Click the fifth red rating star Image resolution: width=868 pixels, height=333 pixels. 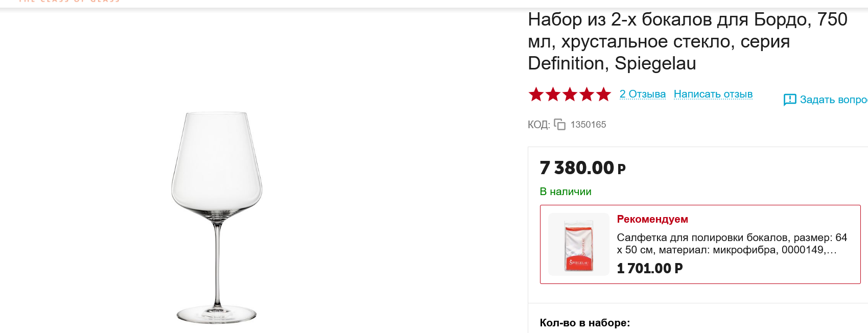tap(603, 94)
